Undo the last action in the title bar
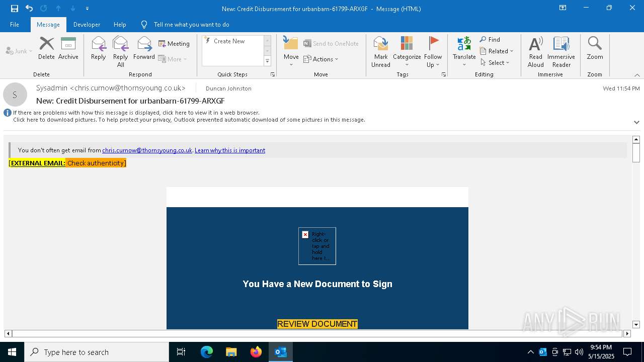This screenshot has width=644, height=362. tap(29, 9)
